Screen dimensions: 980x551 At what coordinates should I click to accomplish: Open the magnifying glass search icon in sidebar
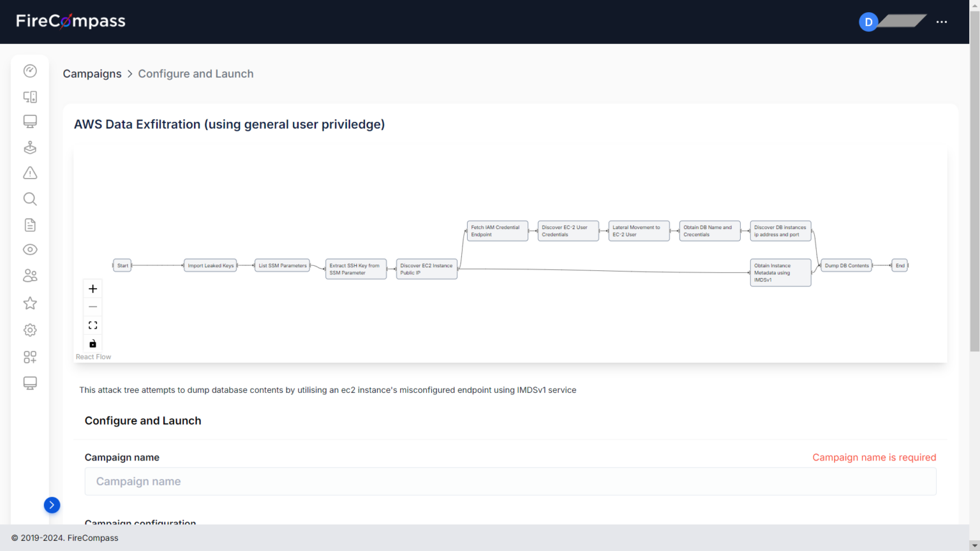(x=30, y=199)
